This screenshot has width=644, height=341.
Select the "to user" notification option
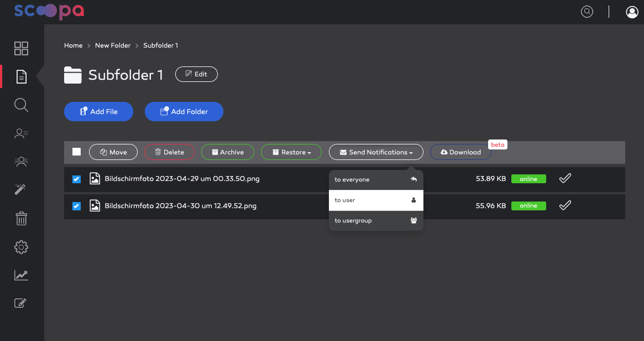376,200
